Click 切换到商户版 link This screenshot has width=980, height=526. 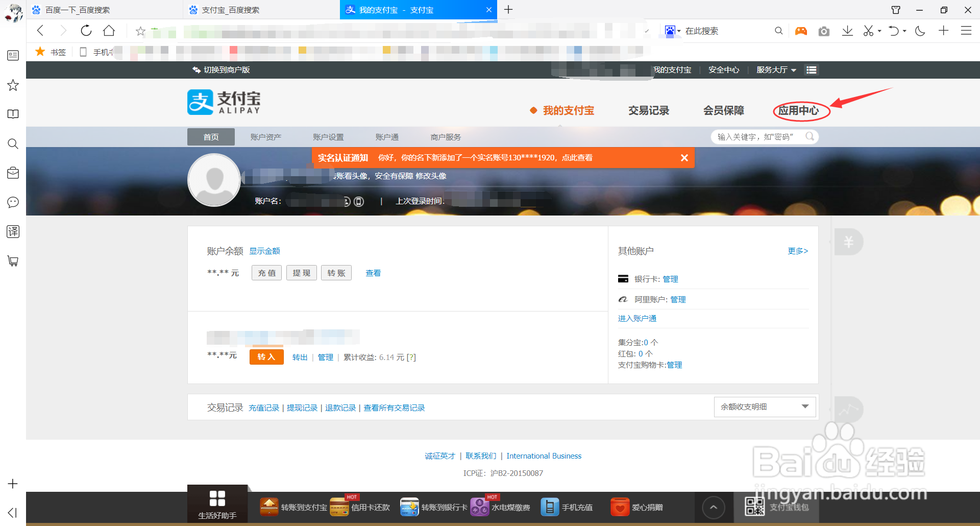[x=221, y=70]
